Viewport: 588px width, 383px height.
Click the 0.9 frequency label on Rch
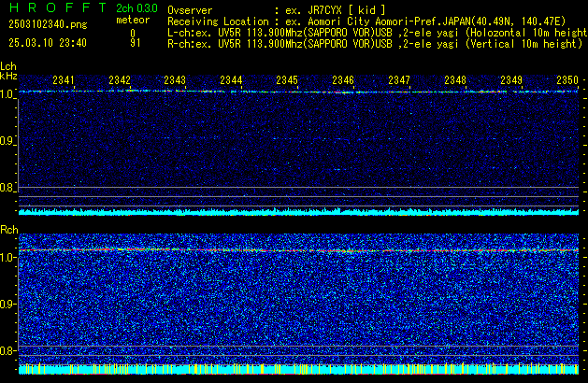[x=7, y=304]
